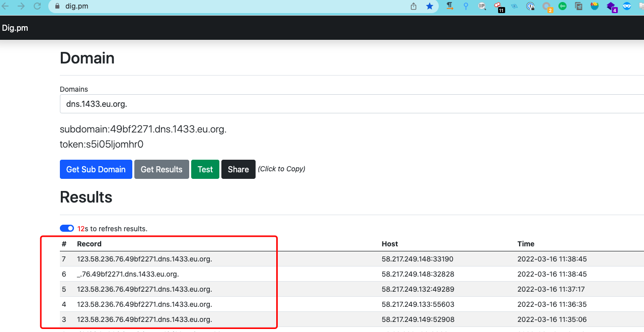Click the browser forward arrow
The width and height of the screenshot is (644, 332).
[21, 6]
